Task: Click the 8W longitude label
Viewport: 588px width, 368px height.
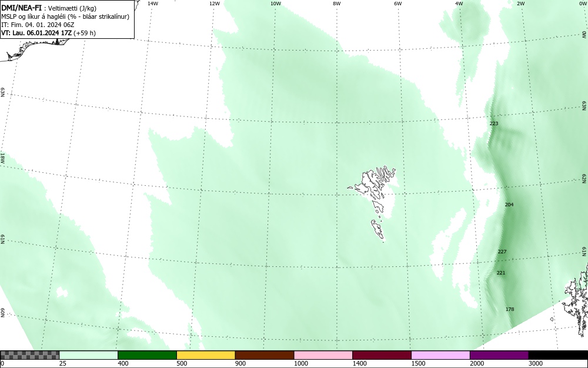Action: point(337,4)
